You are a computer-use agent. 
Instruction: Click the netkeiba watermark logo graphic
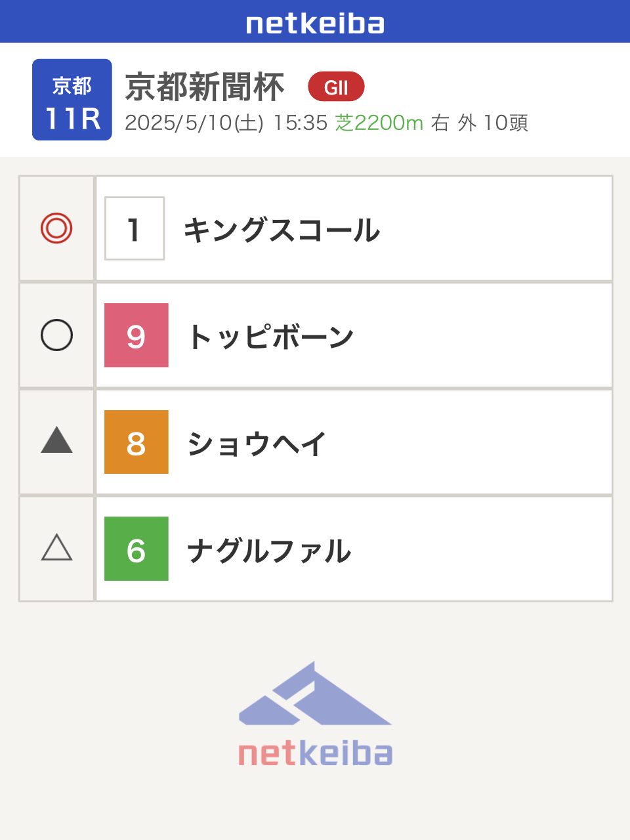pyautogui.click(x=315, y=694)
